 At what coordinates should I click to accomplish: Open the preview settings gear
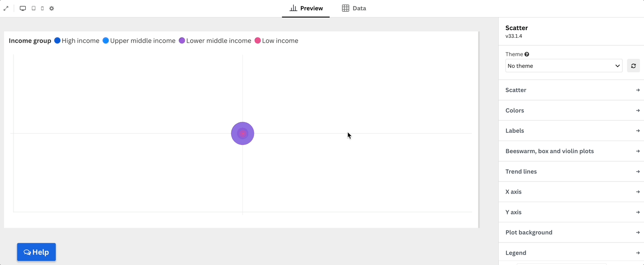click(51, 8)
